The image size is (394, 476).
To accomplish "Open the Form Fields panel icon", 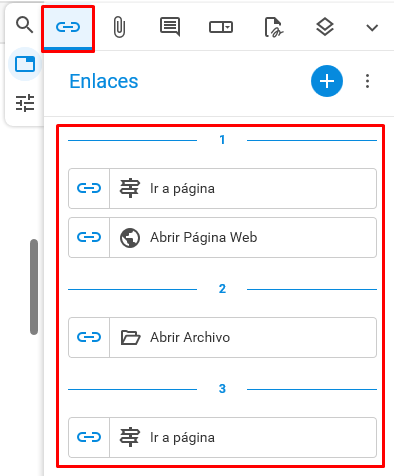I will pos(221,27).
